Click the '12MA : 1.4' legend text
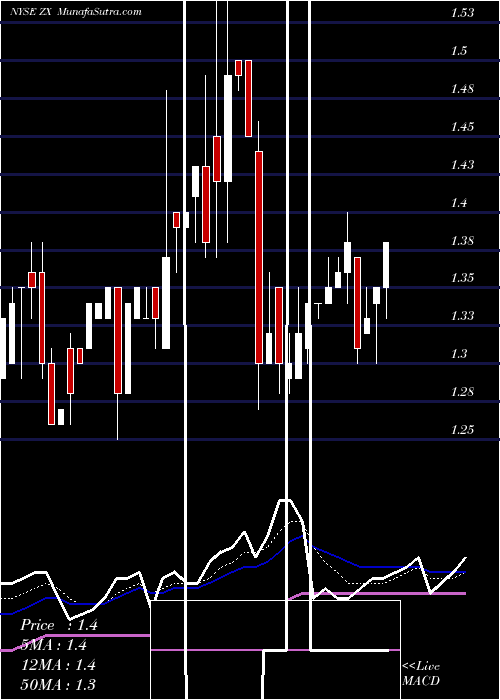The height and width of the screenshot is (700, 500). click(x=58, y=665)
